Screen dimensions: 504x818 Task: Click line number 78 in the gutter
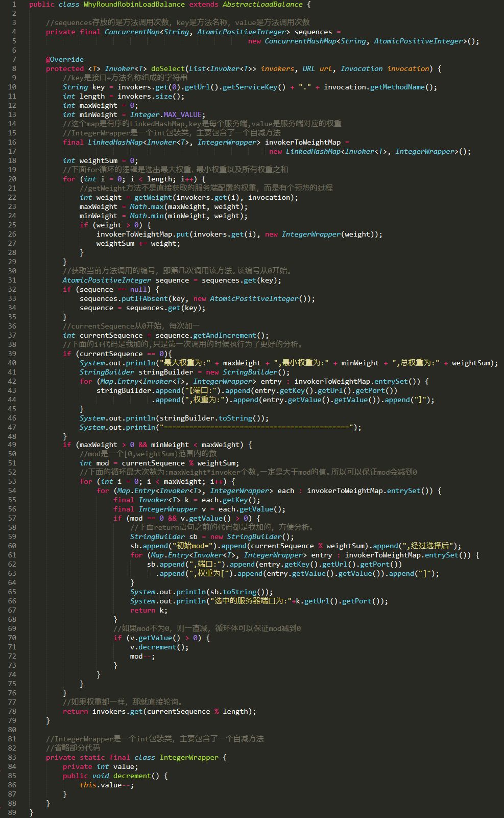tap(12, 712)
